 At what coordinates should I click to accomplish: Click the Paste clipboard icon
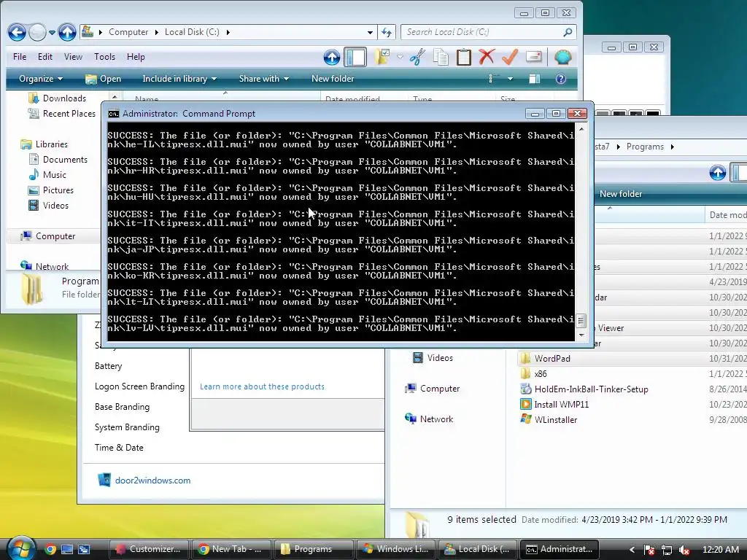463,57
